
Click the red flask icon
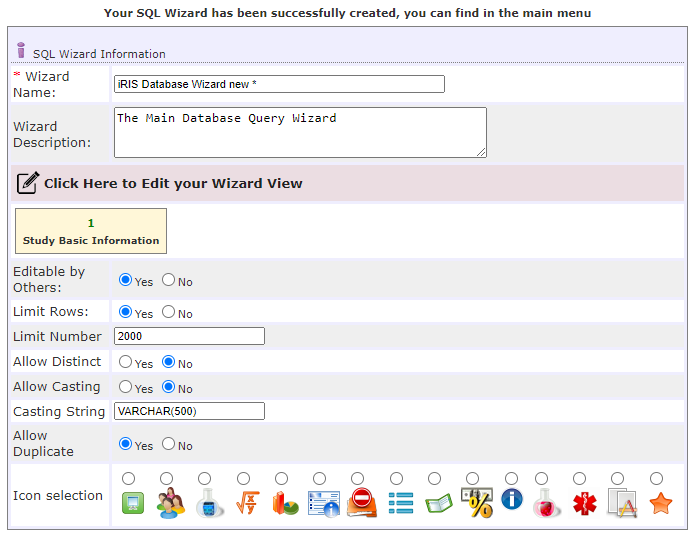tap(546, 503)
